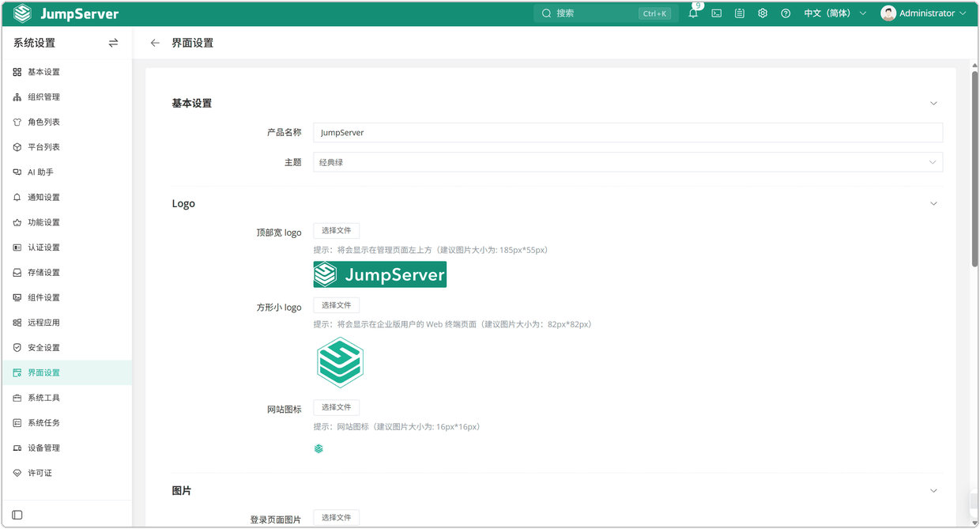Open 安全设置 in the sidebar
Image resolution: width=980 pixels, height=529 pixels.
66,348
